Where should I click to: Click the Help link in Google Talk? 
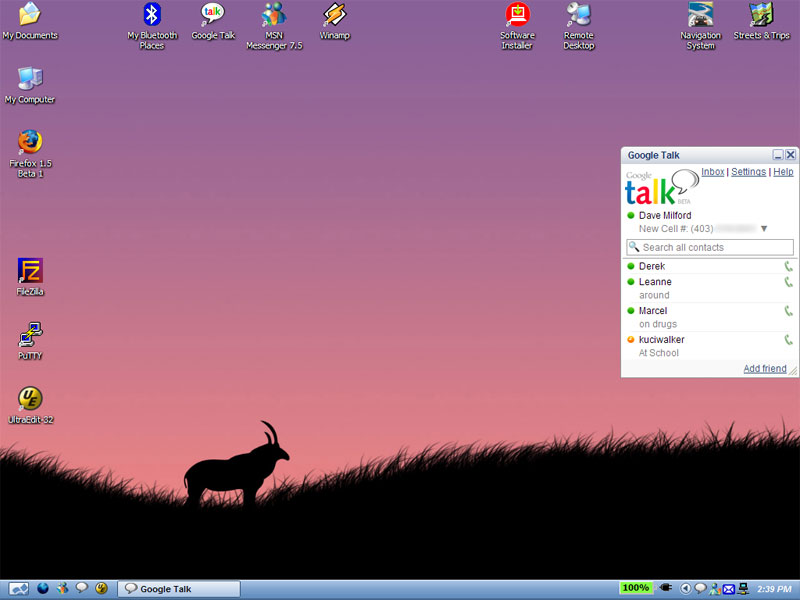(x=783, y=172)
